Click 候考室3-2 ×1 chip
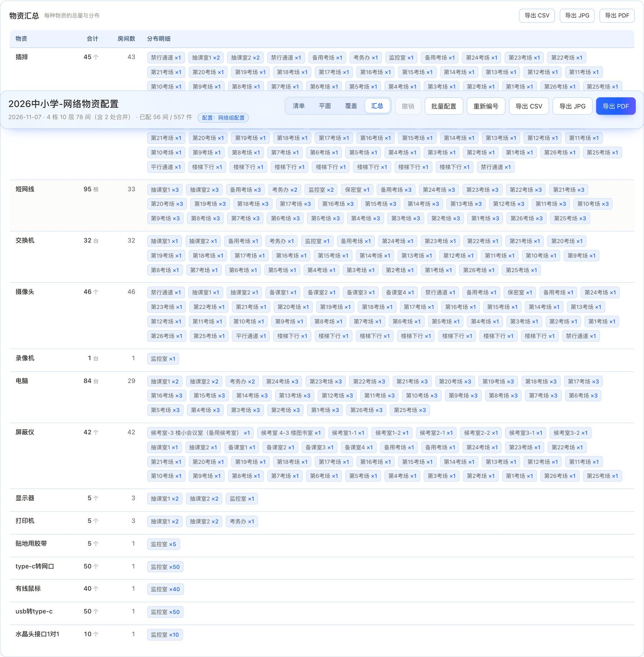 click(x=571, y=433)
